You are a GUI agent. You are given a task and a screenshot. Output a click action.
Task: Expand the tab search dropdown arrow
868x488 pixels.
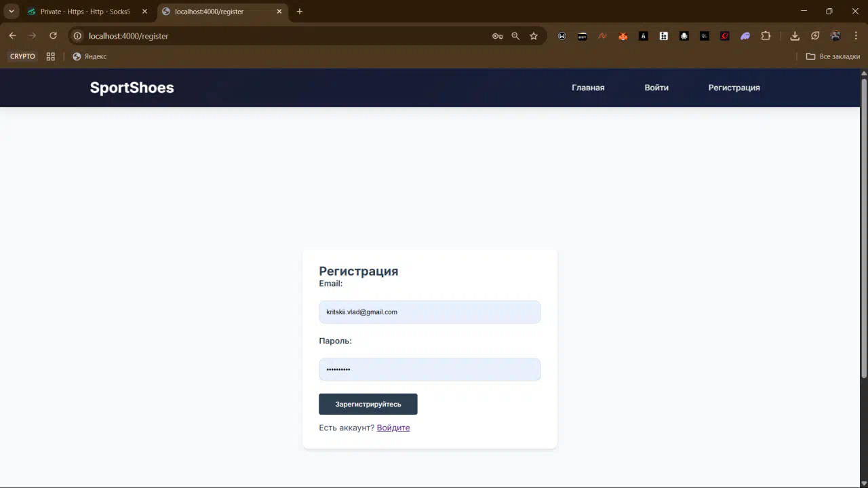(12, 12)
